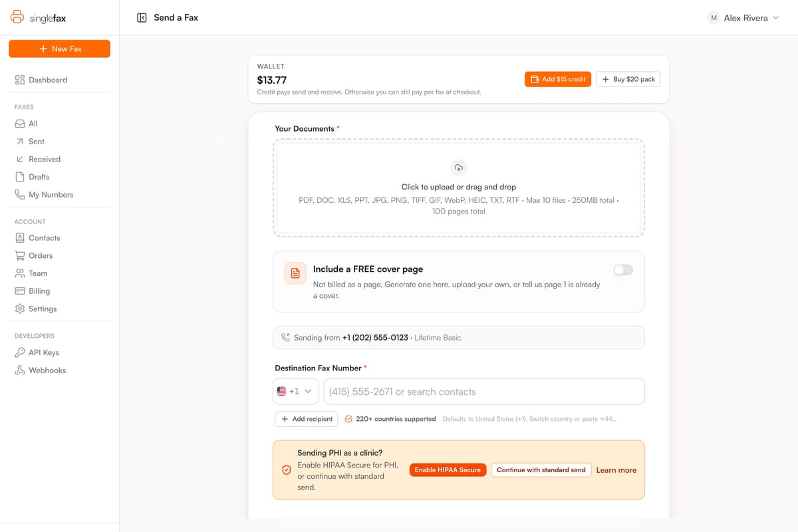Screen dimensions: 798x532
Task: Click the M avatar badge
Action: click(714, 18)
